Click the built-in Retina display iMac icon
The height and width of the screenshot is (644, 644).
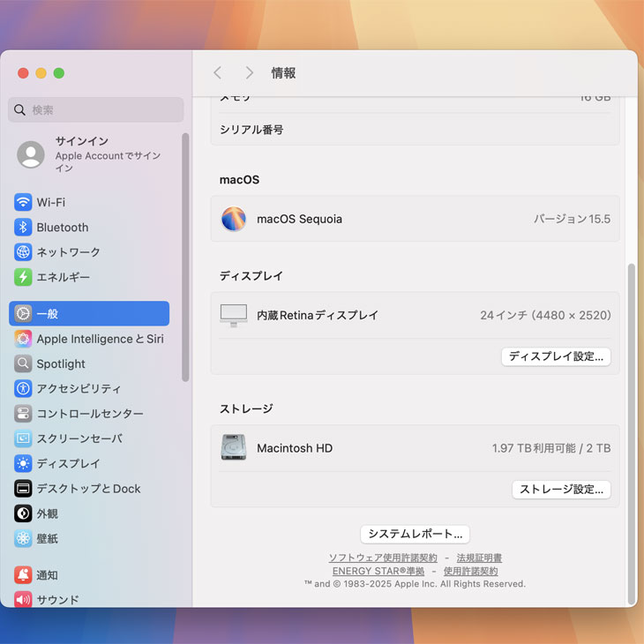[234, 316]
